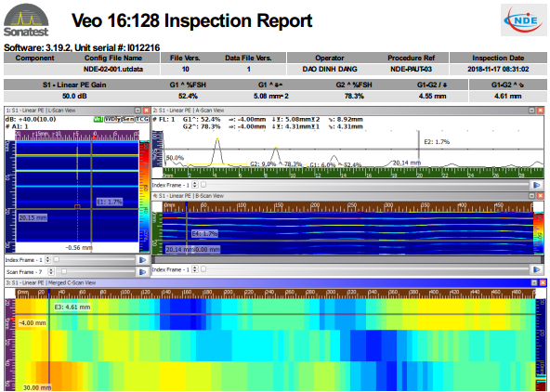Play the L-Scan View Index Frame
The image size is (550, 392).
pos(143,260)
